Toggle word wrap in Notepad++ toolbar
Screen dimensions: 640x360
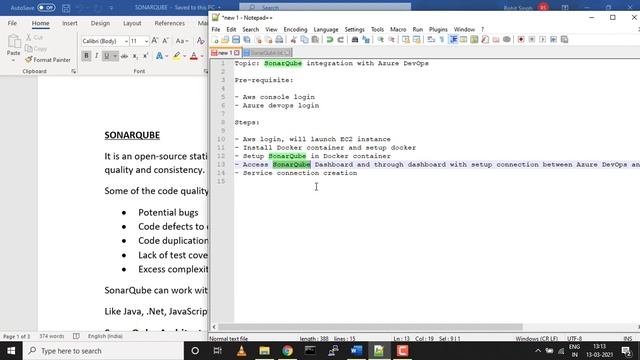[431, 40]
